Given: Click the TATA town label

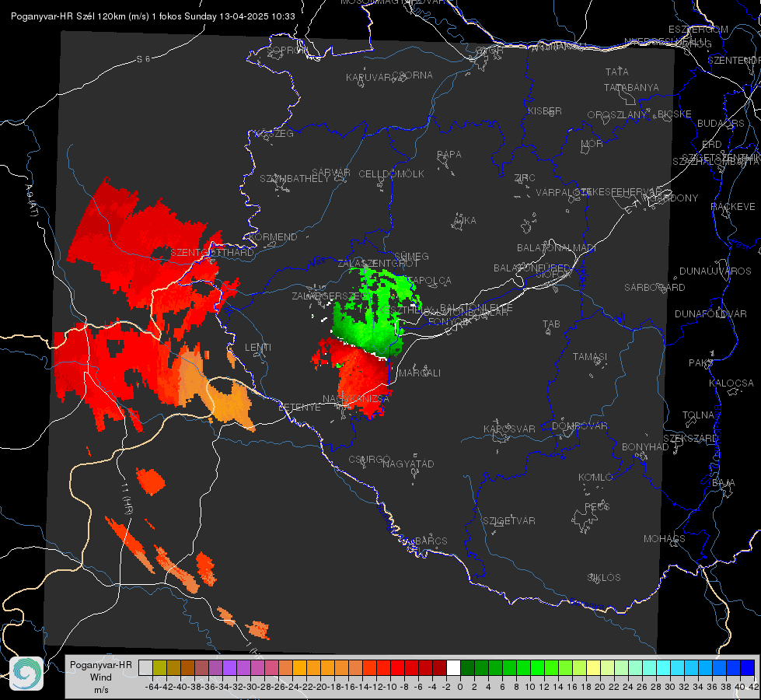Looking at the screenshot, I should click(617, 72).
